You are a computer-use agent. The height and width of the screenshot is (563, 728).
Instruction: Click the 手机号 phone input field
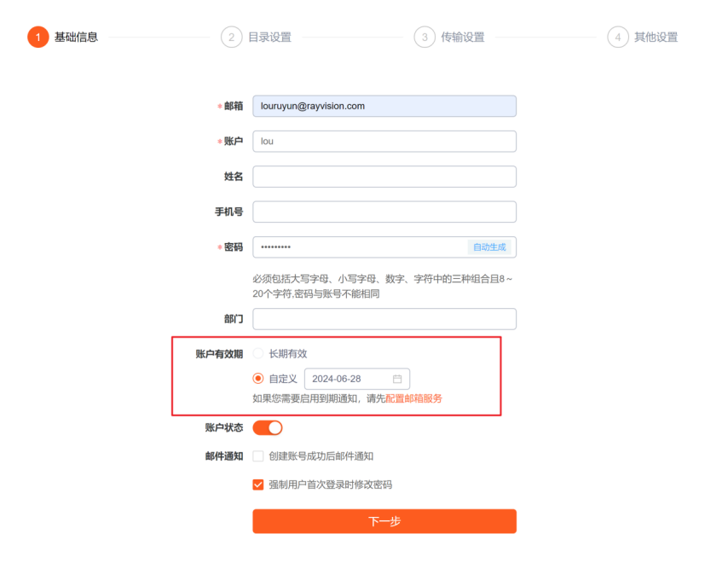click(x=384, y=211)
